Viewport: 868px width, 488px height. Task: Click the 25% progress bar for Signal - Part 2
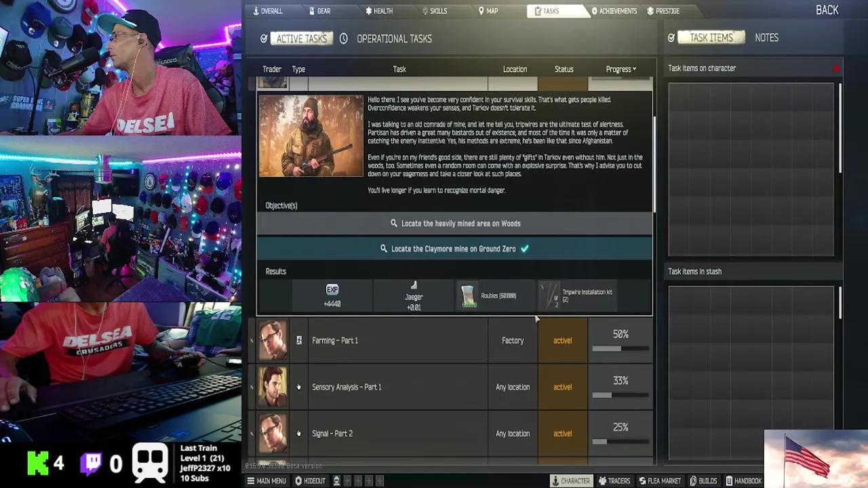click(x=620, y=442)
